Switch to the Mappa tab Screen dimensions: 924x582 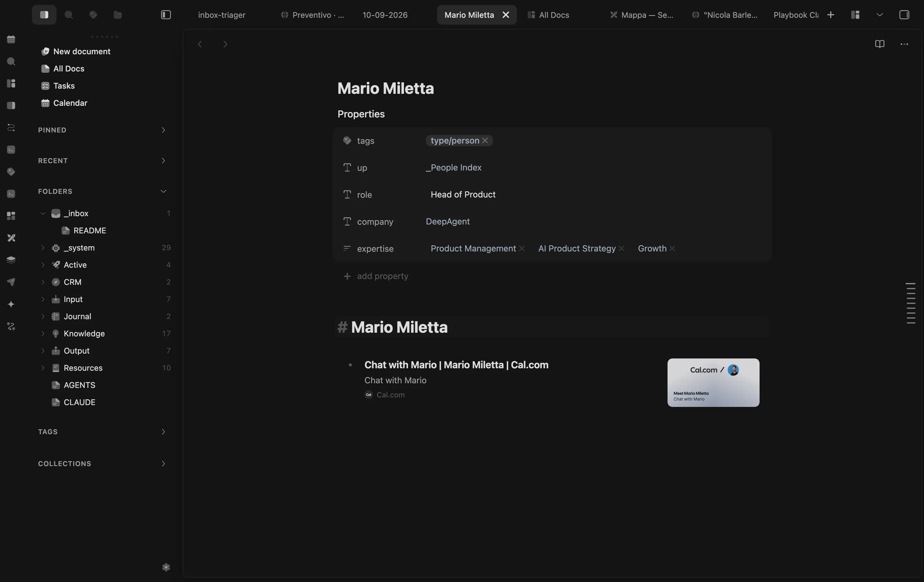[x=641, y=15]
